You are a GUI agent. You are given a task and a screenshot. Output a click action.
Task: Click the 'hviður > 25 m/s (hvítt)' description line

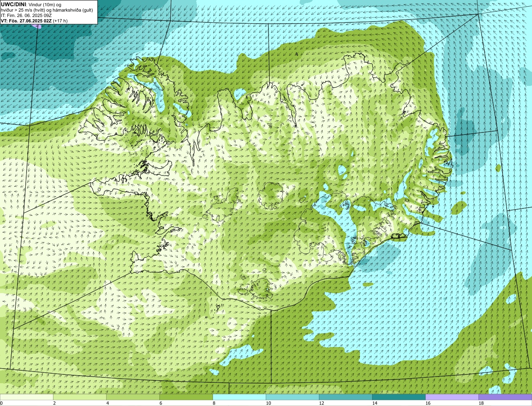click(x=47, y=10)
